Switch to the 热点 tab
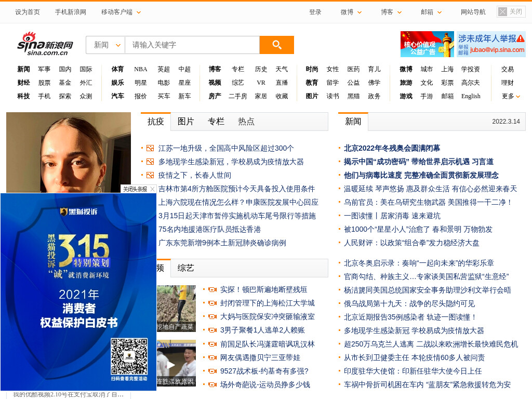Viewport: 532px width, 399px height. pos(246,122)
